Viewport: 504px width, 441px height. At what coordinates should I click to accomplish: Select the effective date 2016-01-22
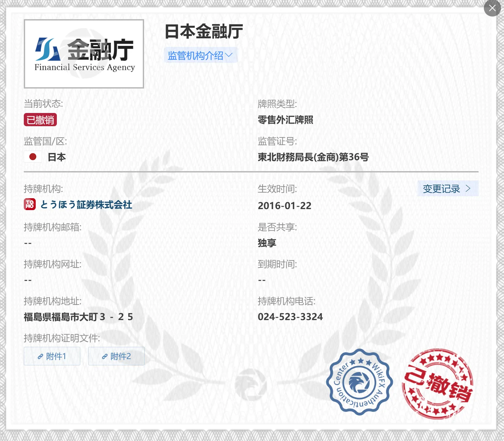285,206
